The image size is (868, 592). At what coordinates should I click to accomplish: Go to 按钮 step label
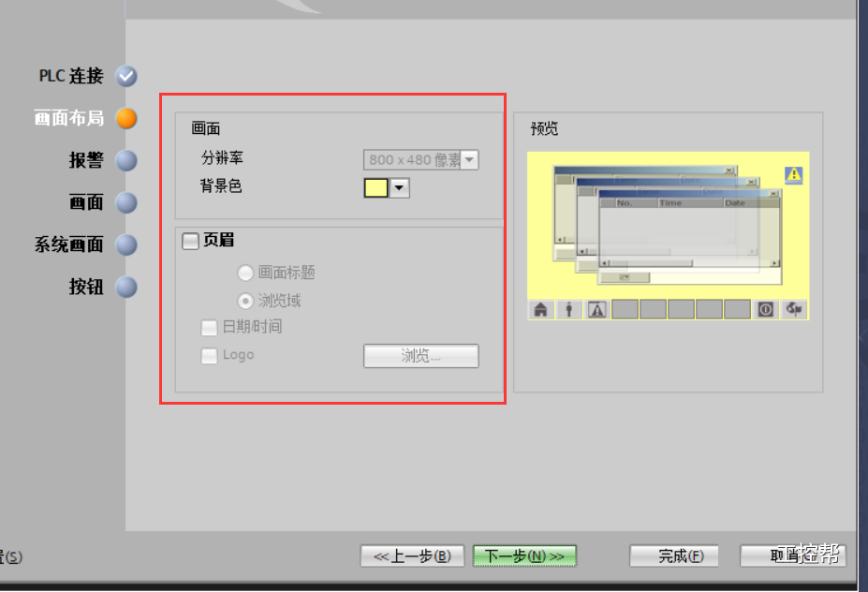point(86,287)
